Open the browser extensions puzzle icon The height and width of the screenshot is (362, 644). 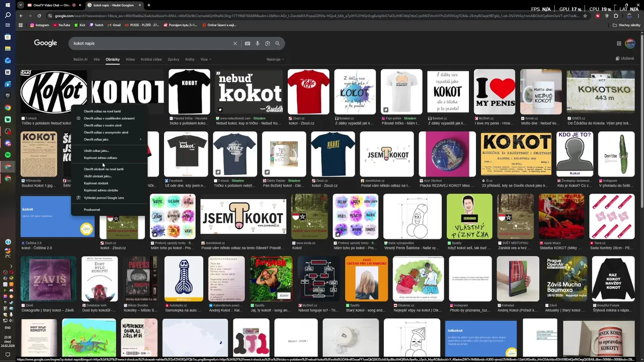click(616, 16)
